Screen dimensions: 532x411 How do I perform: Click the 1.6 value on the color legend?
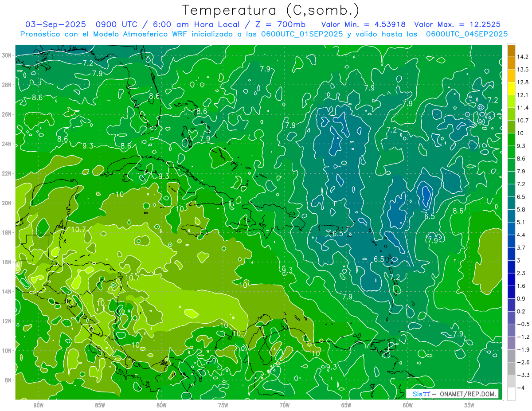tap(521, 286)
